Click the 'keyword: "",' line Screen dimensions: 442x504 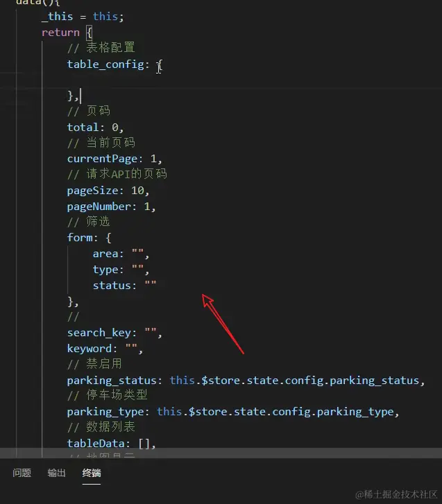pyautogui.click(x=105, y=349)
